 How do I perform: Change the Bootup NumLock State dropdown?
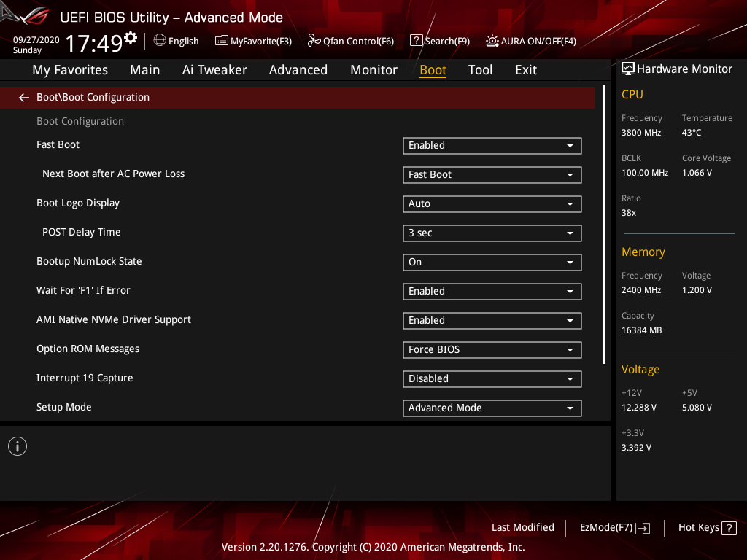492,262
